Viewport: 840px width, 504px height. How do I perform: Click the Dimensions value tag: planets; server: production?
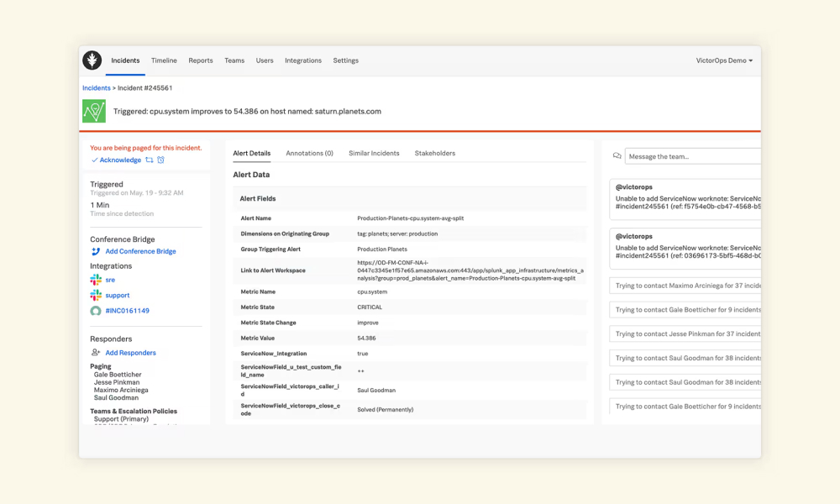click(x=397, y=234)
